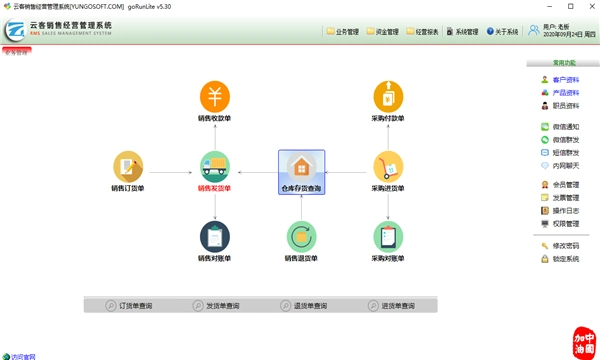Select the 销售订货单 order icon

(128, 167)
